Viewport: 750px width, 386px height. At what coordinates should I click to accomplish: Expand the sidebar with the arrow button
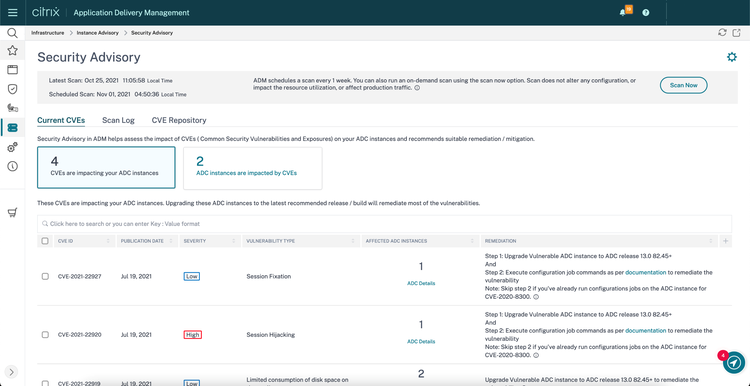pos(11,372)
